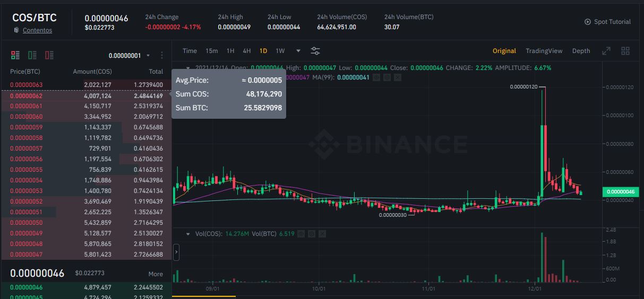Click amount 1,143,337 in order book

point(98,127)
